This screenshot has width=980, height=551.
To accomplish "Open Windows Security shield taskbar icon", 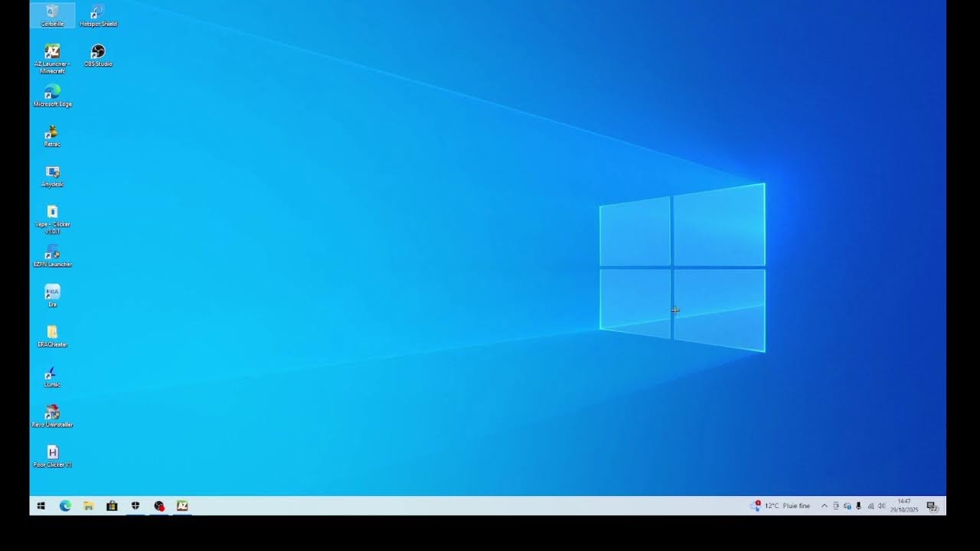I will pyautogui.click(x=136, y=506).
